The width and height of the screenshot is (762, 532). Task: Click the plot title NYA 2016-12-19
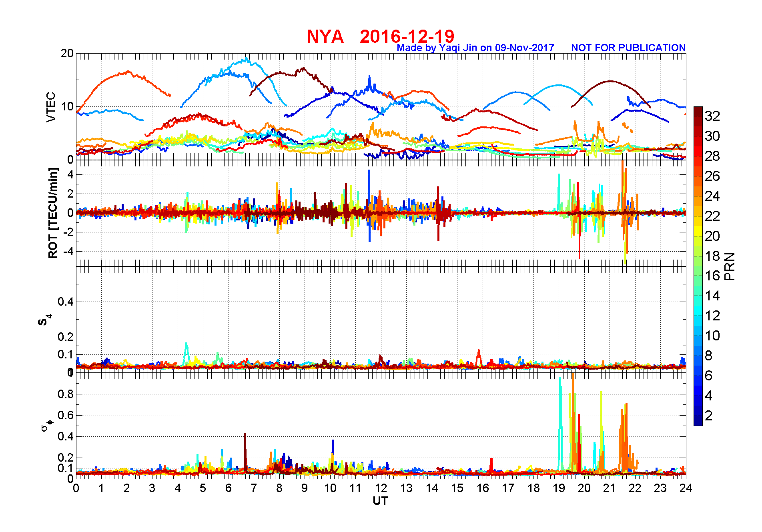point(381,36)
